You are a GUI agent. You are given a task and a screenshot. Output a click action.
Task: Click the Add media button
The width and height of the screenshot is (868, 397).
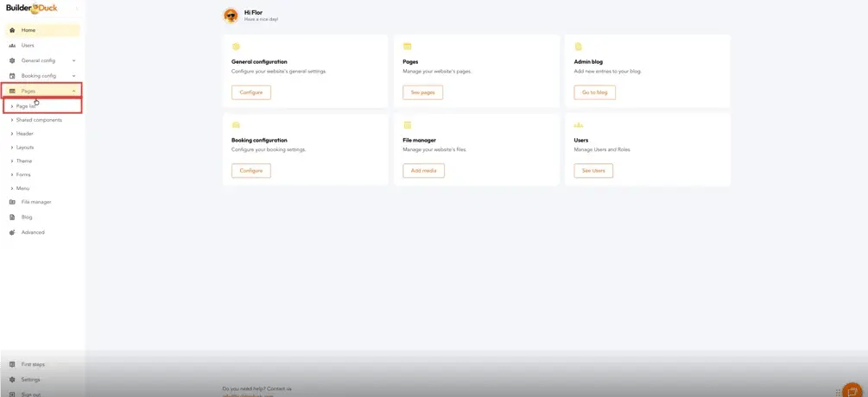(423, 171)
